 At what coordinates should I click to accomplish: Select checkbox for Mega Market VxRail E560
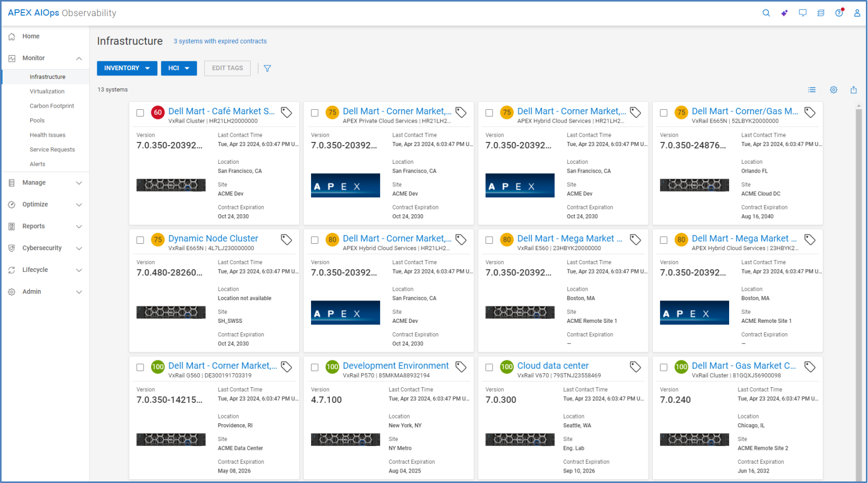click(489, 240)
